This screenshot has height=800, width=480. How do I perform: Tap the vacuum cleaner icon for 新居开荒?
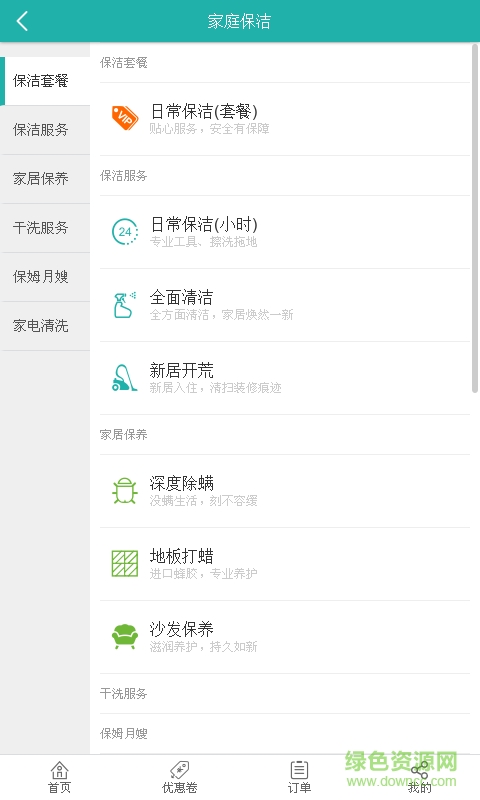[125, 378]
